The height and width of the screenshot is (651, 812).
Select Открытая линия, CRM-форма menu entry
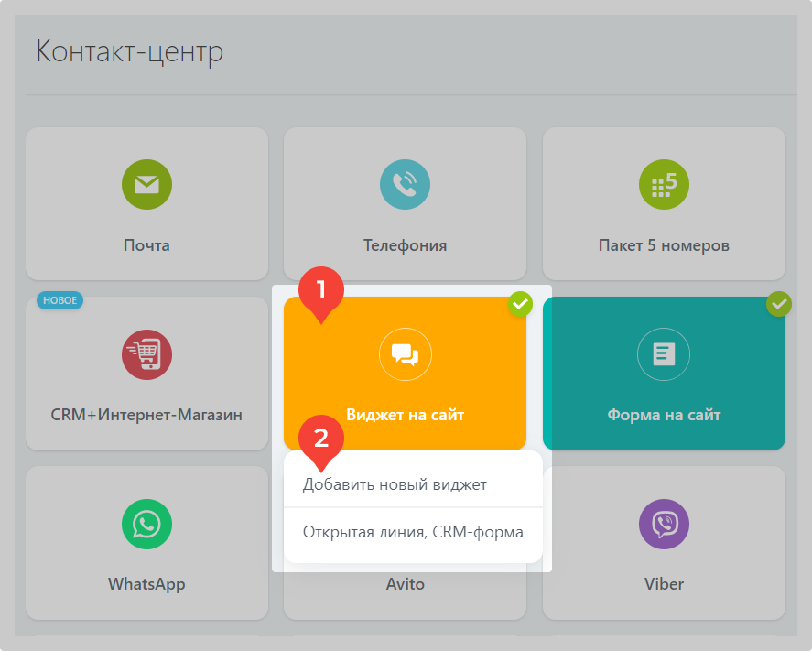pos(413,531)
